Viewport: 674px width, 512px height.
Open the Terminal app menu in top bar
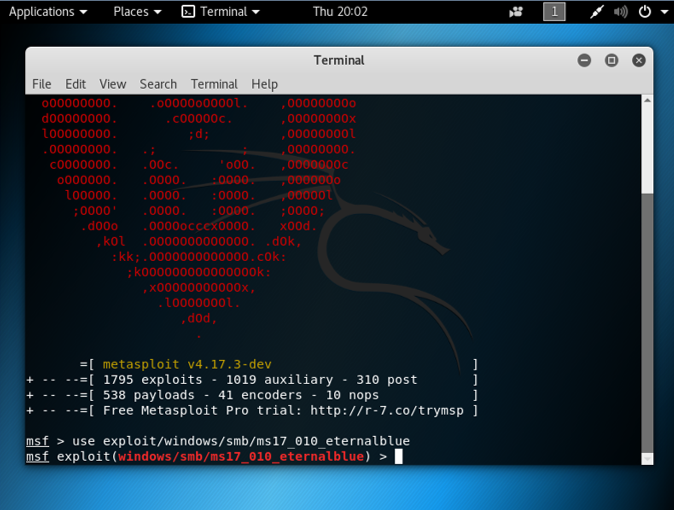(221, 12)
